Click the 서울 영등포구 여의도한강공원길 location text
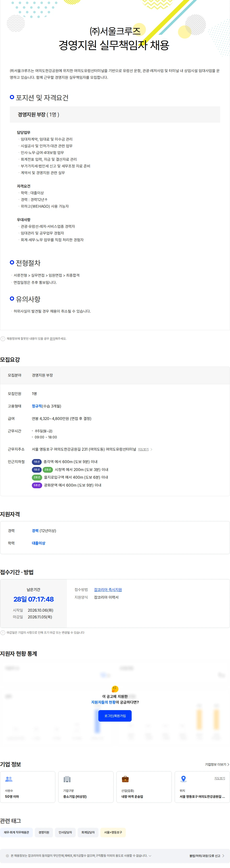Screen dimensions: 230x868 [202, 797]
